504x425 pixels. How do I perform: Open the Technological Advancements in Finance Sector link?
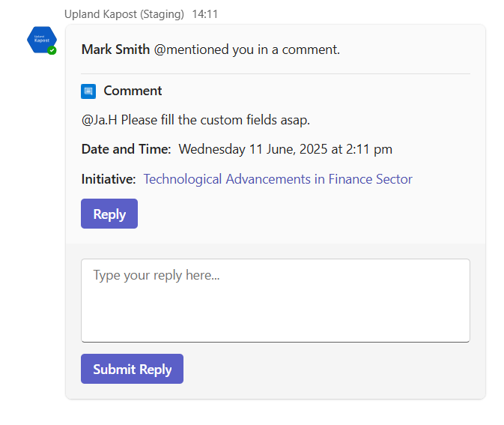278,179
